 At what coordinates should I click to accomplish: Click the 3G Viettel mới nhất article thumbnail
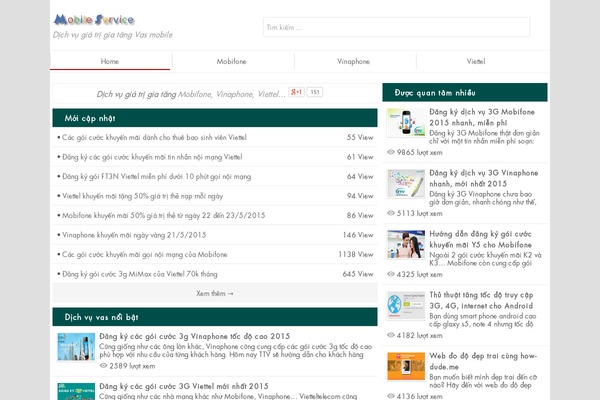click(76, 391)
